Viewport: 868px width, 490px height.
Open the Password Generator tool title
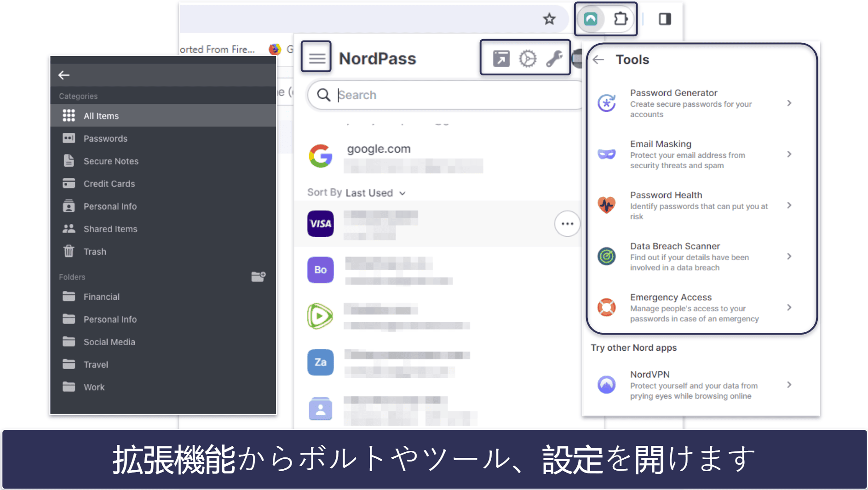673,93
